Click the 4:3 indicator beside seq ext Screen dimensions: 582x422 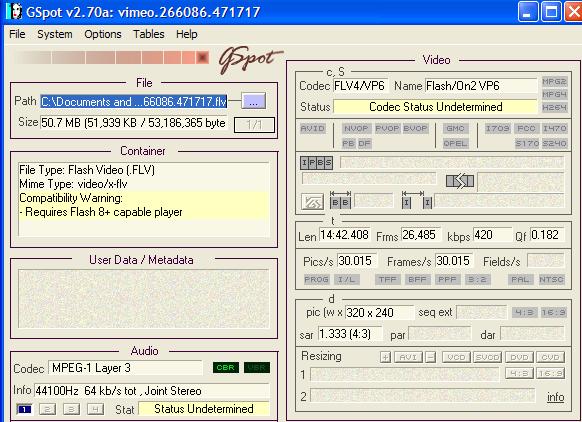(524, 313)
